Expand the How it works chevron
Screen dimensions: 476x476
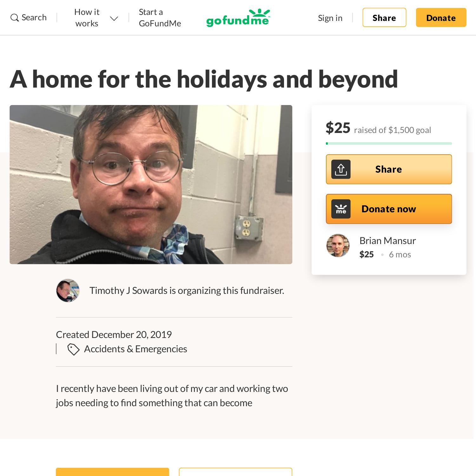pyautogui.click(x=114, y=18)
